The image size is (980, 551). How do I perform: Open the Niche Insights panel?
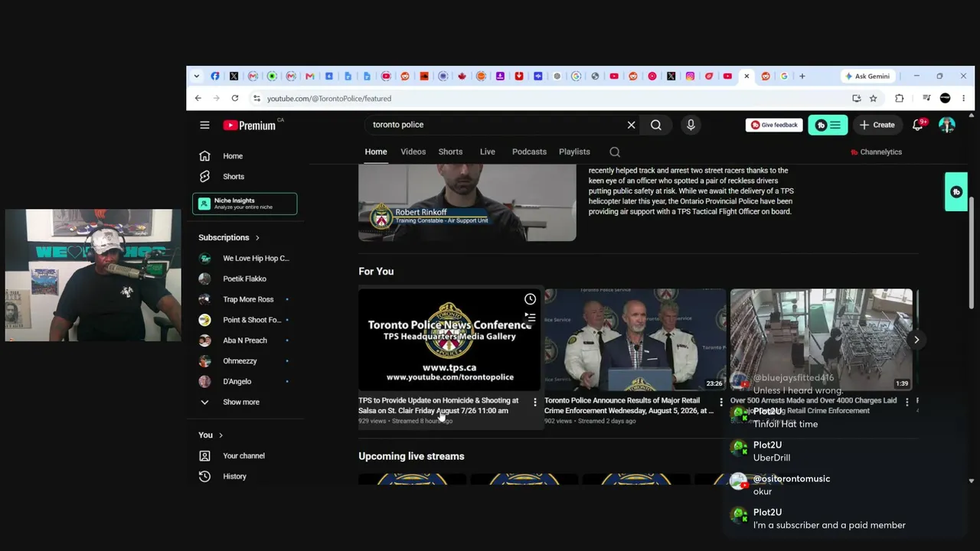point(245,204)
